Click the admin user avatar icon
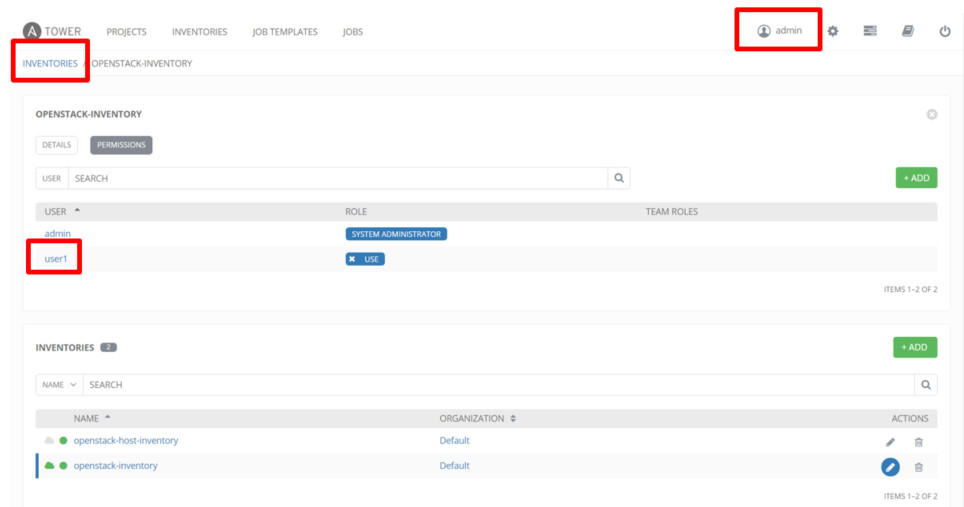 [764, 31]
